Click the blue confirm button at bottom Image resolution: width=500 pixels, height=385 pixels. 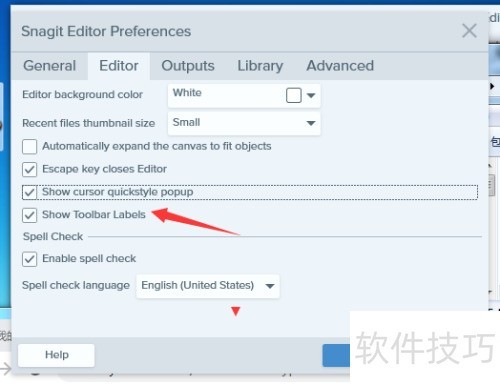[x=336, y=355]
